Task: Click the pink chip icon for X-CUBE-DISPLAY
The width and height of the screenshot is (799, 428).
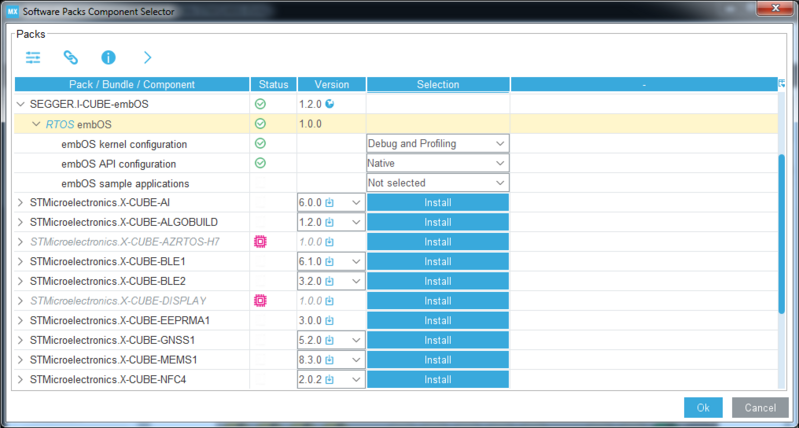Action: click(260, 301)
